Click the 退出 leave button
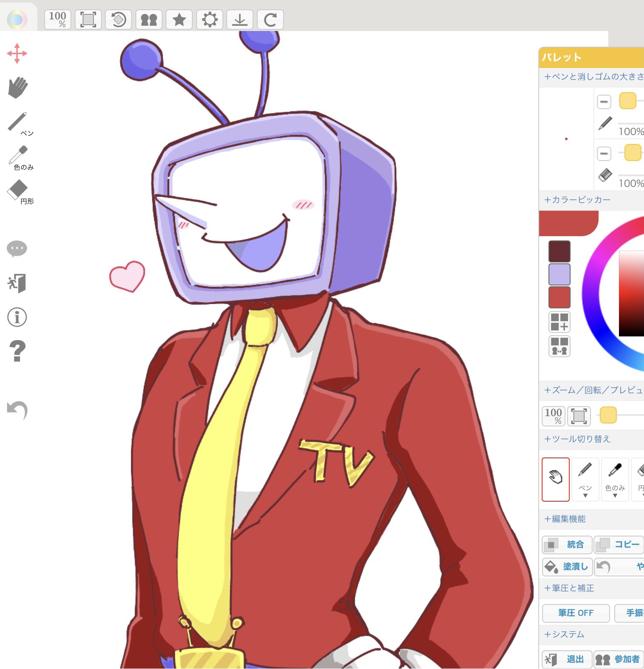Viewport: 644px width, 669px height. (x=567, y=660)
